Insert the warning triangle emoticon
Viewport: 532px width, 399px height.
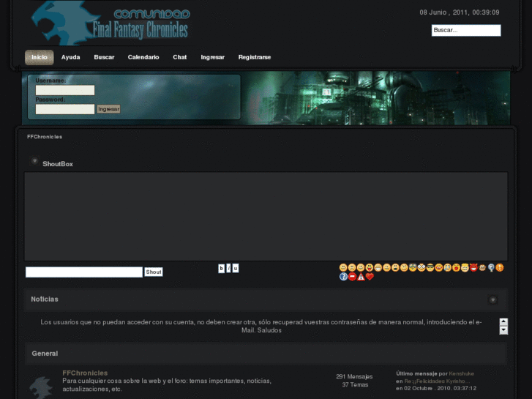tap(361, 277)
